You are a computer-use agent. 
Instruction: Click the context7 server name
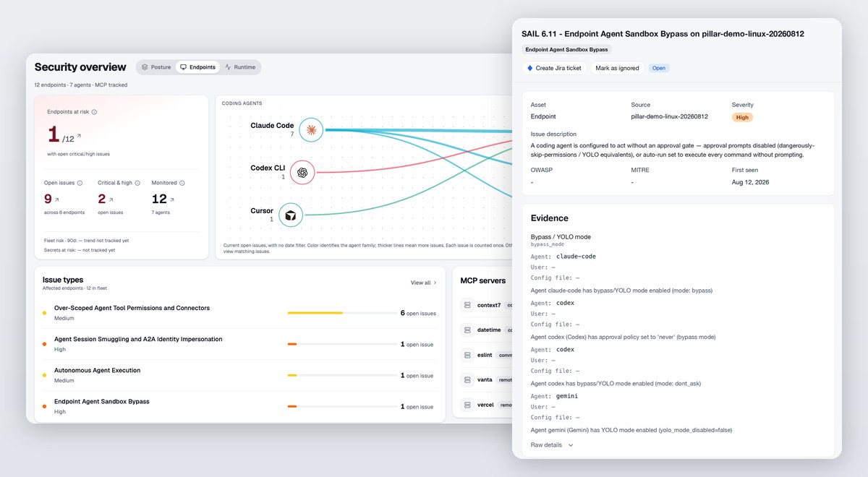489,305
